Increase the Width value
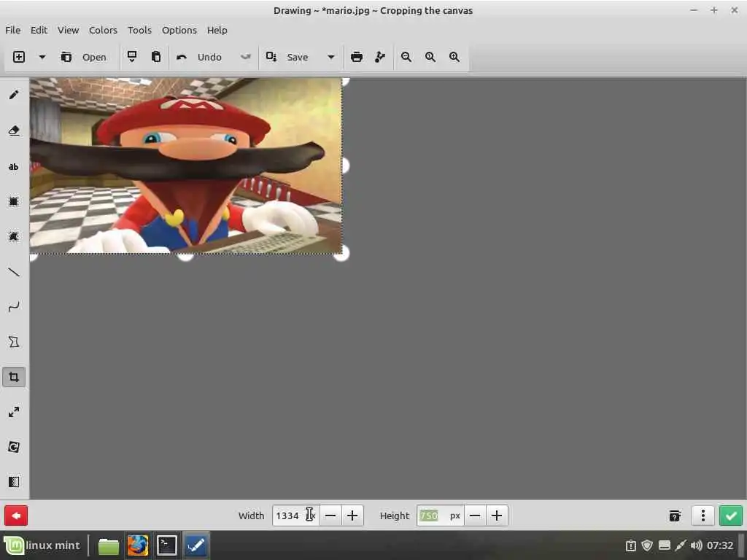 tap(352, 516)
